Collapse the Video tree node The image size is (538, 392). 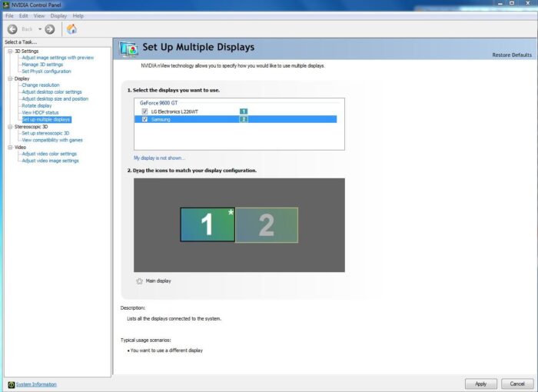(x=10, y=148)
